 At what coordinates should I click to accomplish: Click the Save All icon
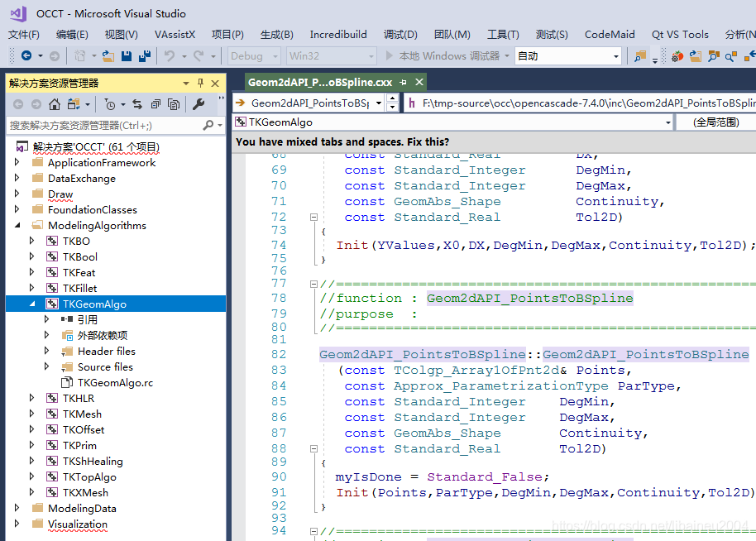click(x=145, y=56)
